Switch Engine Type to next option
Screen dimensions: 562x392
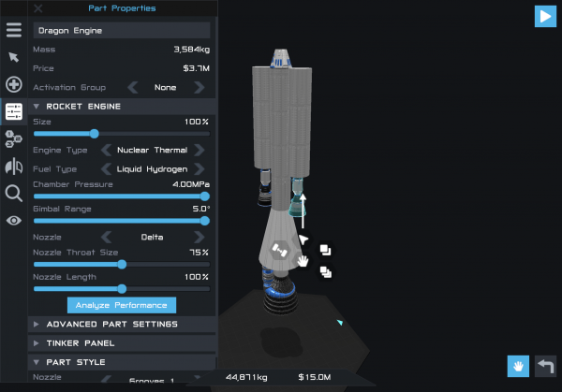tap(200, 150)
